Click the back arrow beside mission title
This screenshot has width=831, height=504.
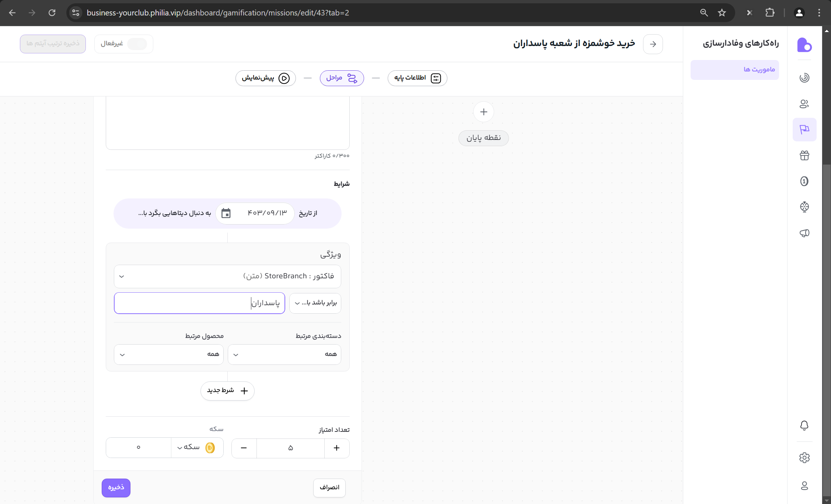click(653, 44)
